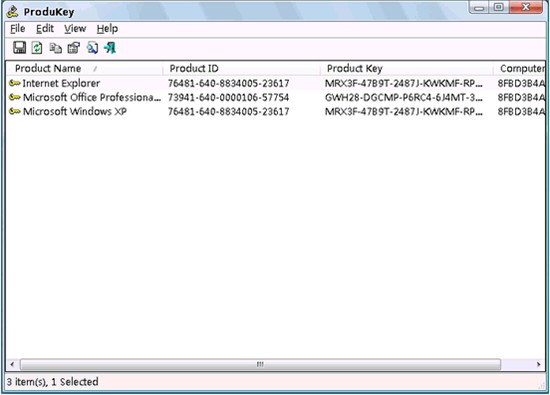Click the Copy Selected Items icon
The width and height of the screenshot is (550, 395).
coord(55,48)
